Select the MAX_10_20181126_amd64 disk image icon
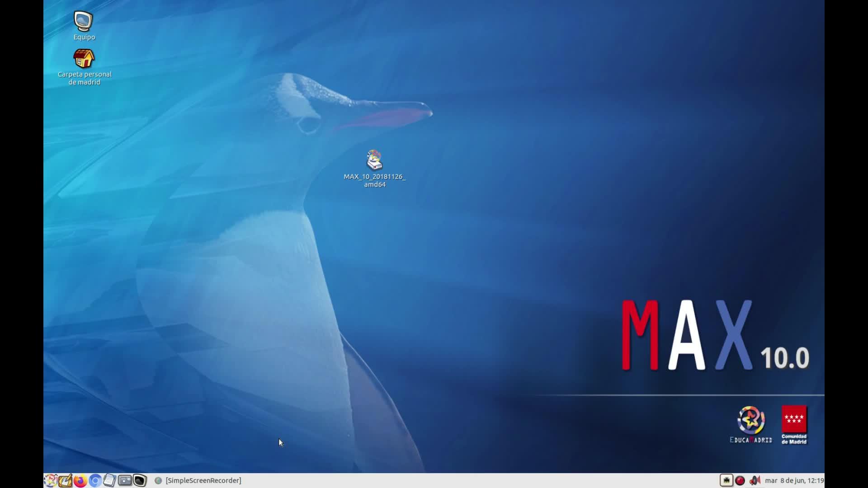The image size is (868, 488). point(374,160)
